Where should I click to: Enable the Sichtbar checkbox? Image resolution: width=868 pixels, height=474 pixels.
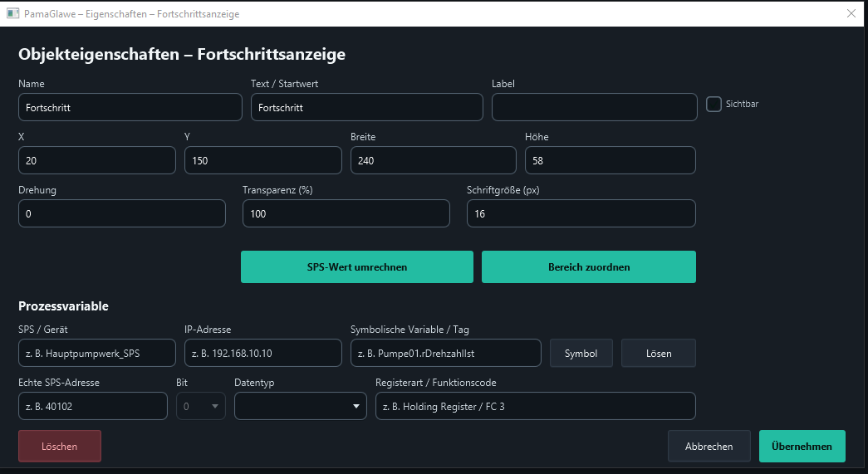(x=714, y=104)
